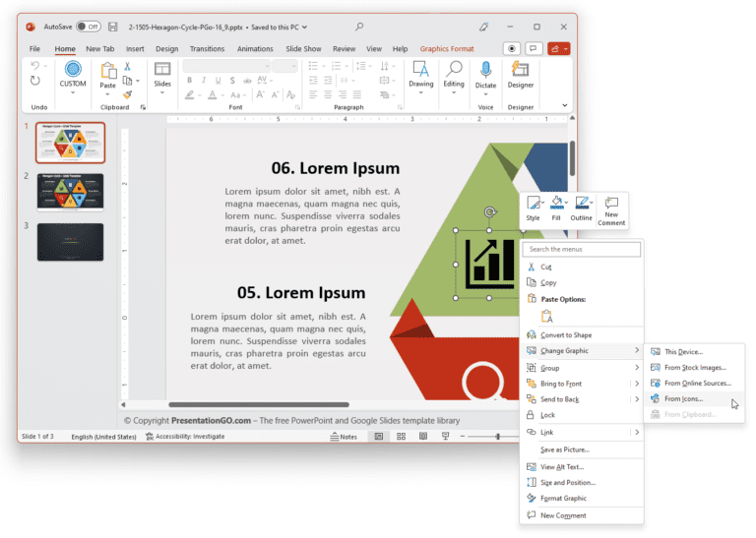
Task: Adjust the zoom slider handle
Action: [497, 437]
